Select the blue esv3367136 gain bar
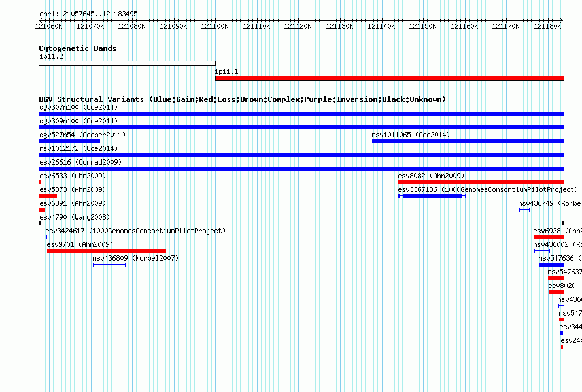Viewport: 582px width, 392px height. click(x=432, y=196)
